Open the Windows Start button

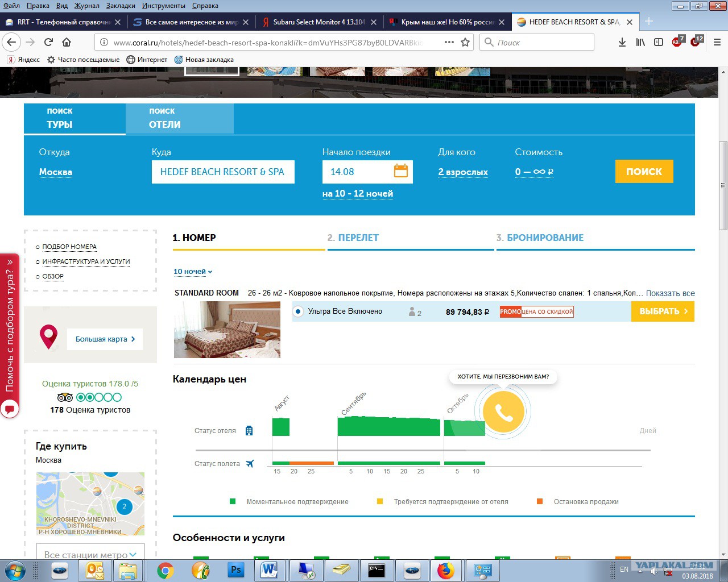15,570
